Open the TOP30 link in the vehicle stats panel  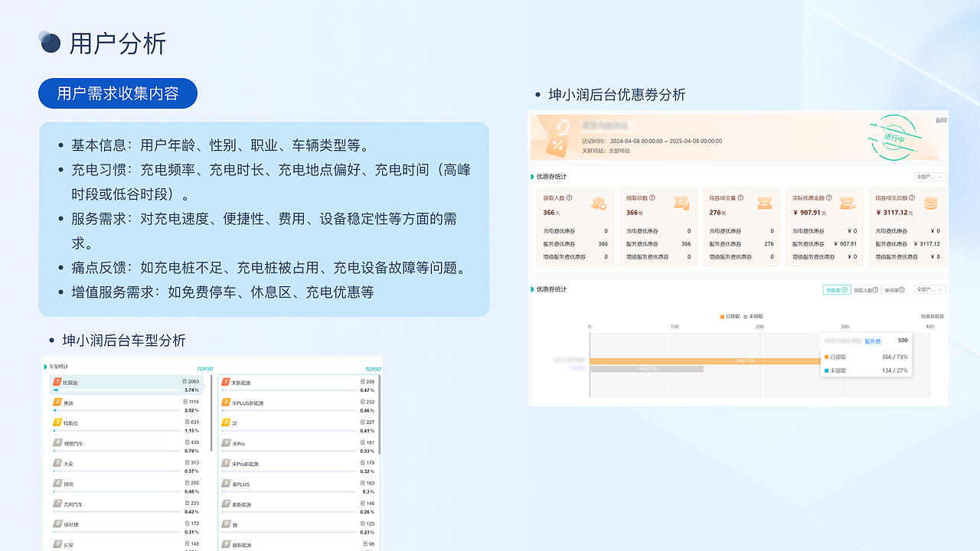[x=205, y=369]
